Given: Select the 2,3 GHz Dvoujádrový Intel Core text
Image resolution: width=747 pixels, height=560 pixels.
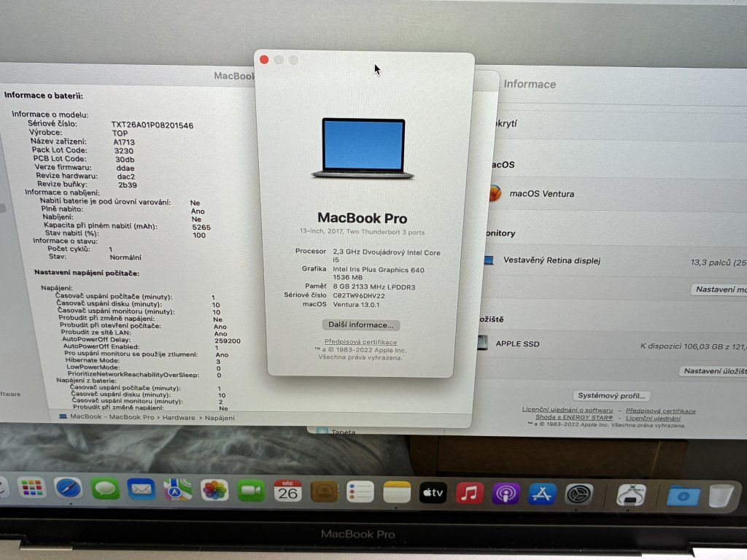Looking at the screenshot, I should [x=387, y=253].
